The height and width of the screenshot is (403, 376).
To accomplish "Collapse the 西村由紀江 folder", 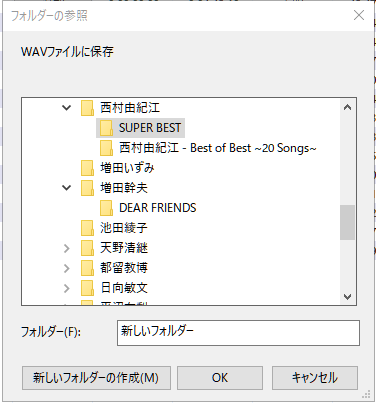I will click(67, 108).
